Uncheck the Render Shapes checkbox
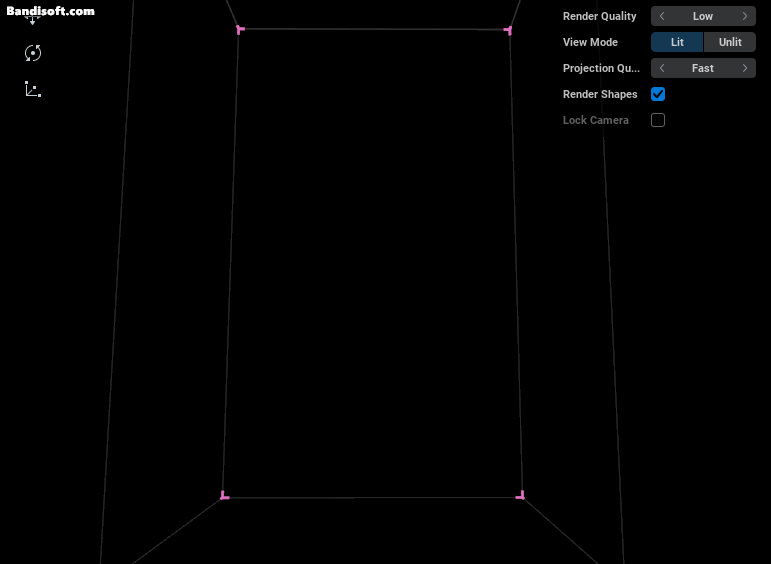 [x=658, y=94]
